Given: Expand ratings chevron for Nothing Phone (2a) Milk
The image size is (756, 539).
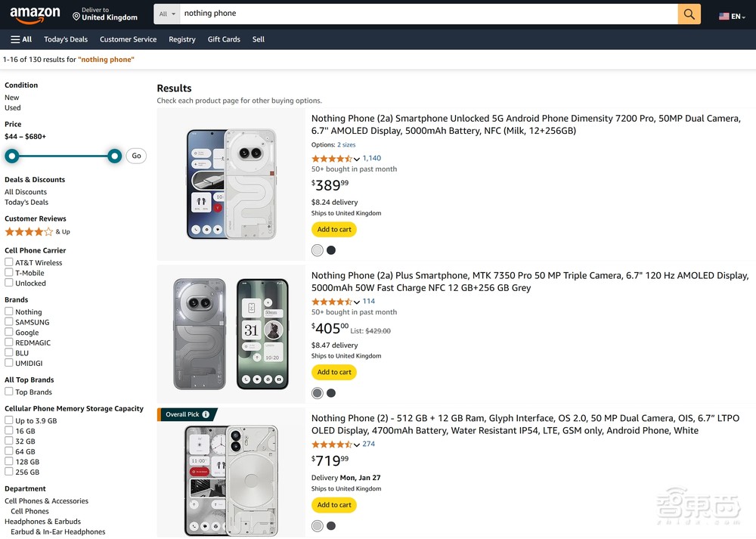Looking at the screenshot, I should 357,159.
